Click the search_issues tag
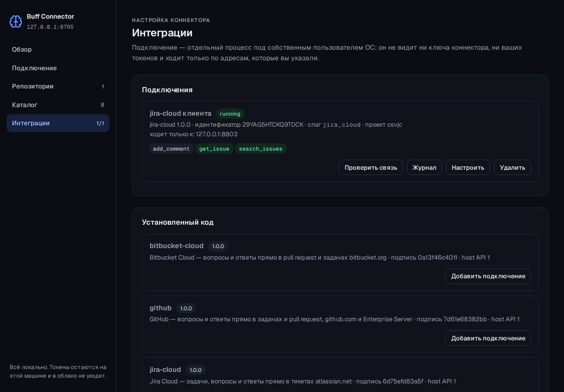The width and height of the screenshot is (564, 392). pos(261,149)
